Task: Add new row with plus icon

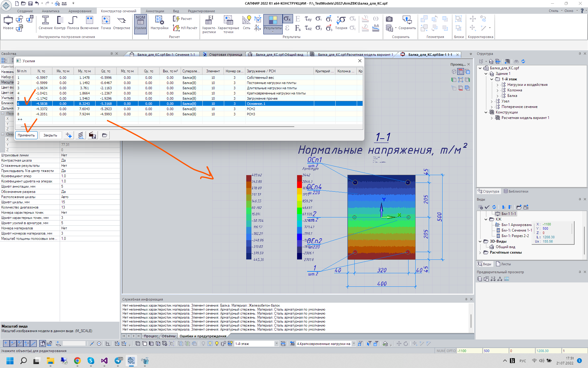Action: tap(69, 135)
